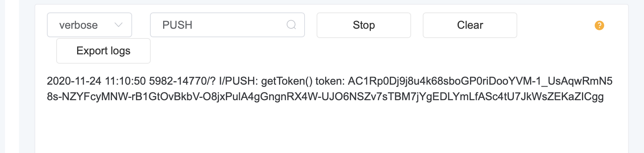Select the 5982-14770 process ID text
644x153 pixels.
click(x=179, y=81)
